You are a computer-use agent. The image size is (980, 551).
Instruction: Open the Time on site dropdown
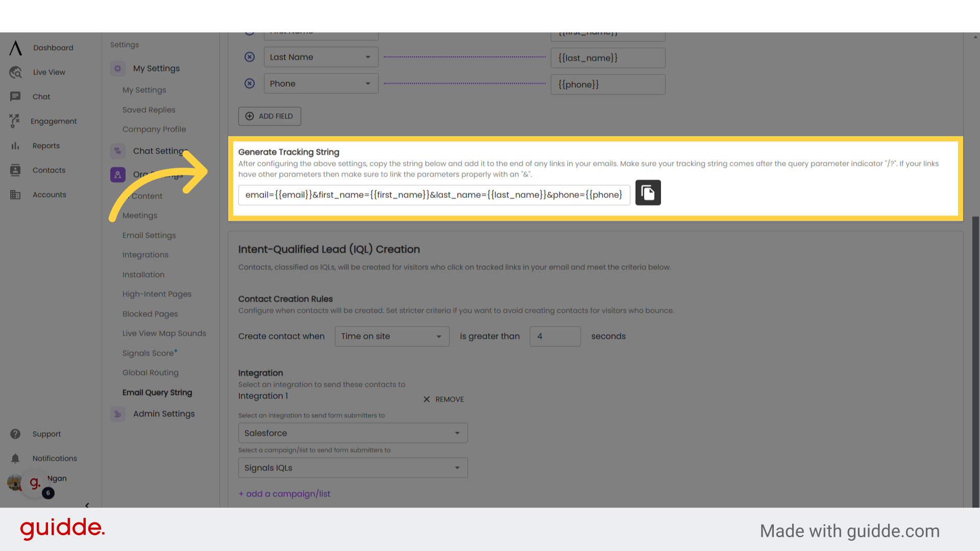tap(392, 336)
